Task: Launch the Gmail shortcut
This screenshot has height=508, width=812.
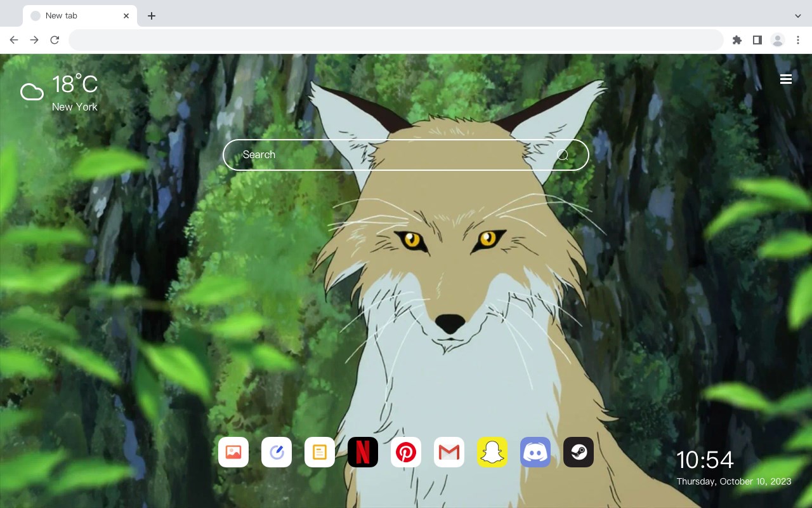Action: point(449,452)
